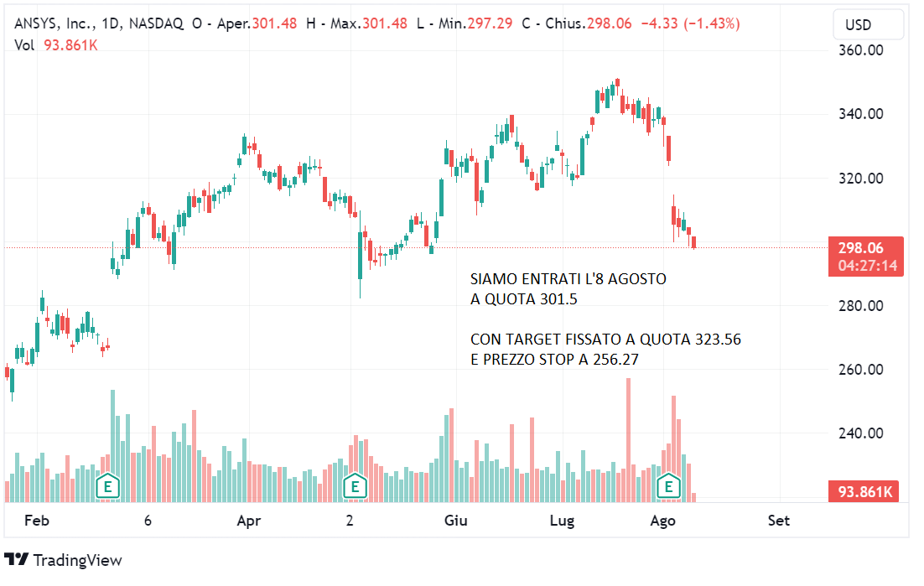Click the 320.00 price scale label
924x586 pixels.
point(862,179)
